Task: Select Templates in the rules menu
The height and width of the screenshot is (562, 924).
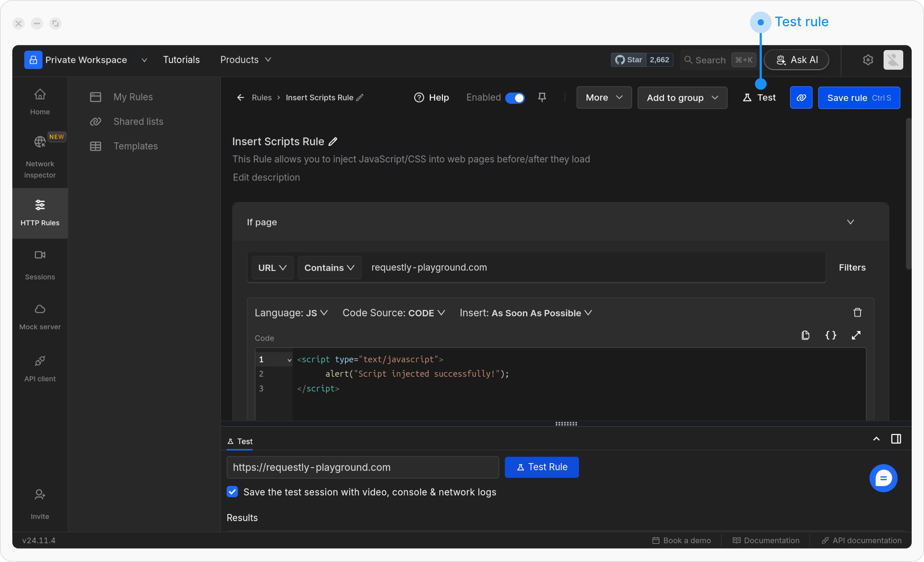Action: [x=135, y=146]
